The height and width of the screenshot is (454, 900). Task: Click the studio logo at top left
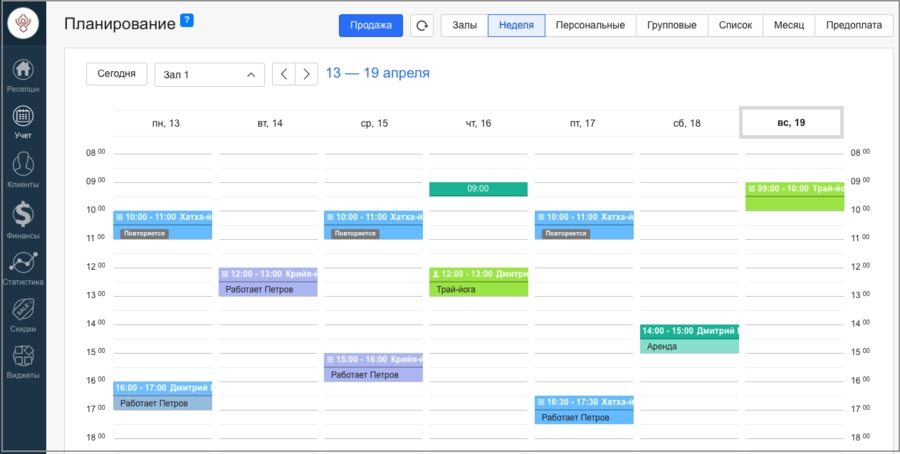(23, 23)
